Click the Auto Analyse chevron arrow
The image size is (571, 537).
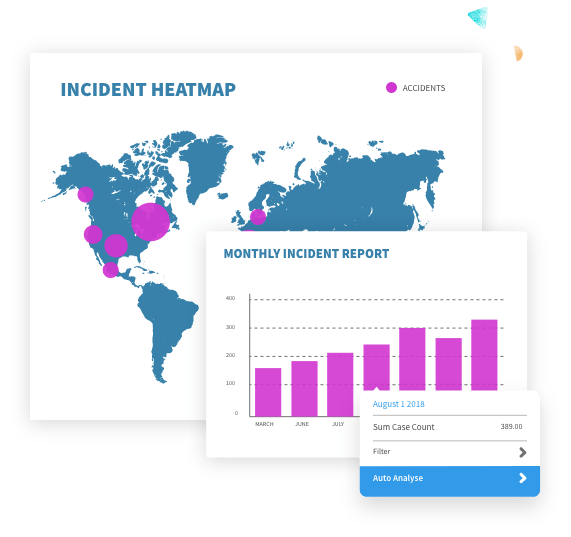523,478
